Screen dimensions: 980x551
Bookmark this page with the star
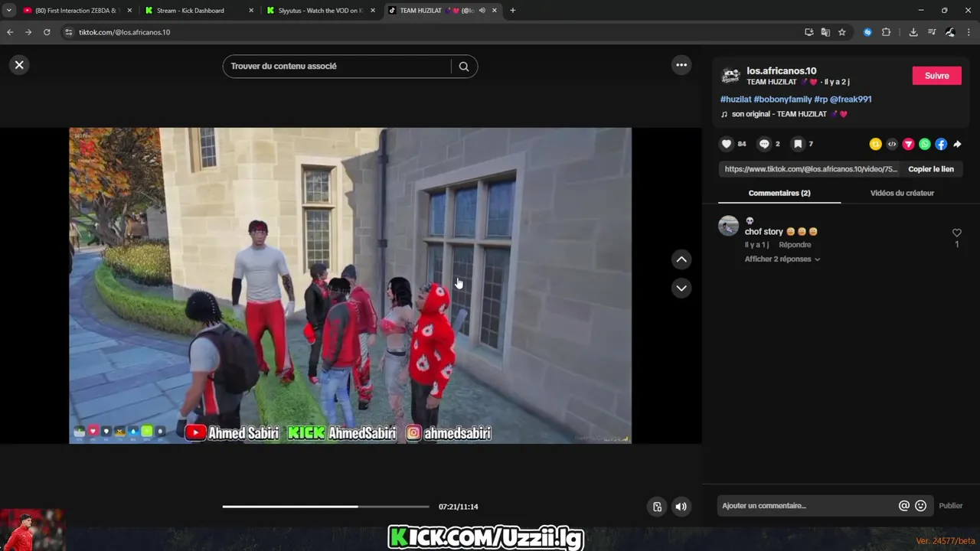tap(842, 32)
